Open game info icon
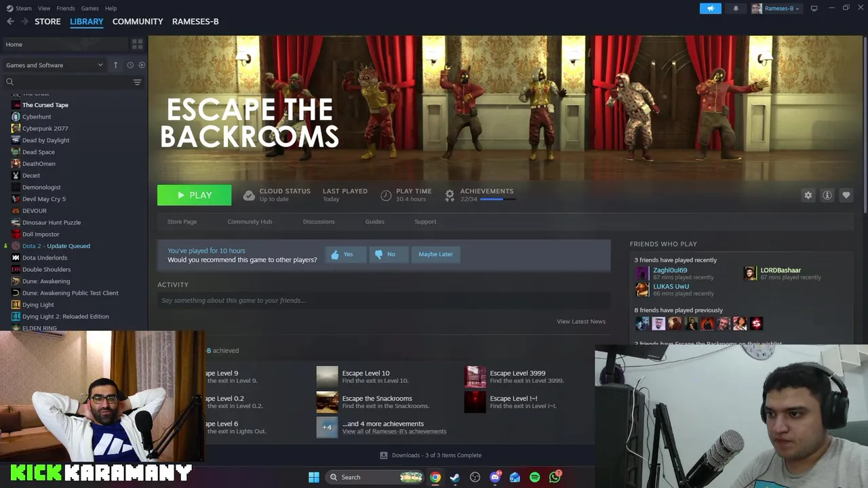Screen dimensions: 868x488 point(827,195)
